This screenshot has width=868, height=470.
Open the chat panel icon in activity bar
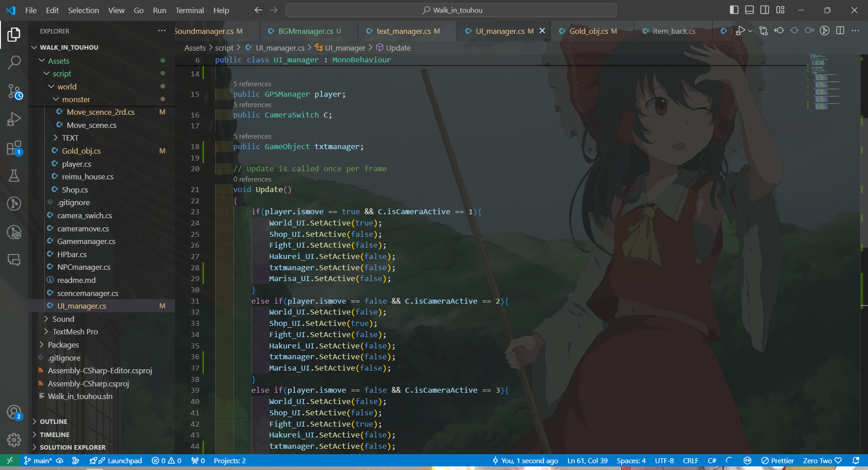pyautogui.click(x=14, y=260)
